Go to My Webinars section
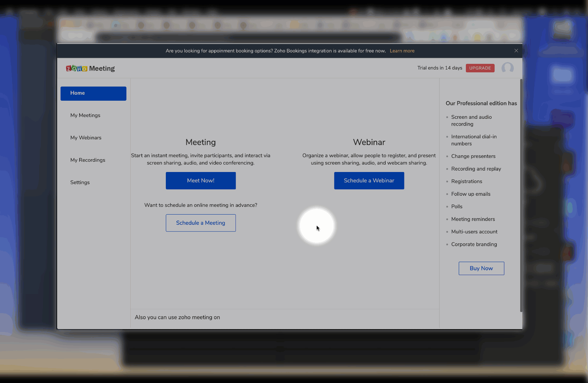The width and height of the screenshot is (588, 383). tap(86, 138)
